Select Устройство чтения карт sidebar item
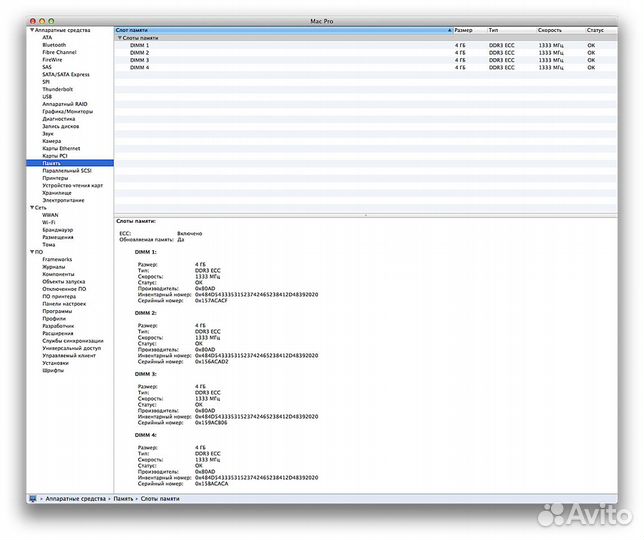Screen dimensions: 644x540 72,185
